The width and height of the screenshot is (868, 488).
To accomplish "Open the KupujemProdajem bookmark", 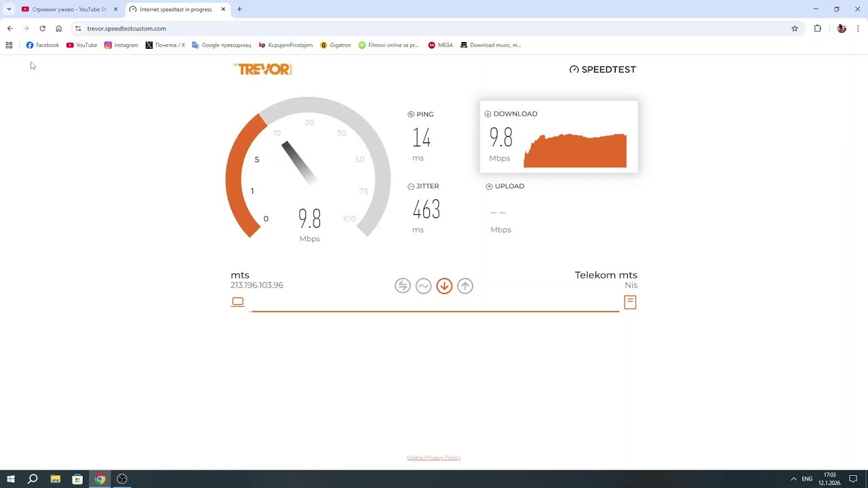I will pyautogui.click(x=285, y=45).
